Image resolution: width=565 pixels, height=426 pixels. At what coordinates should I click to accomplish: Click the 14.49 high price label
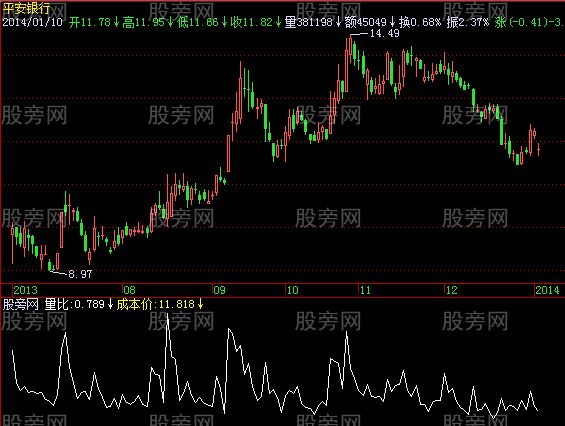(x=384, y=34)
